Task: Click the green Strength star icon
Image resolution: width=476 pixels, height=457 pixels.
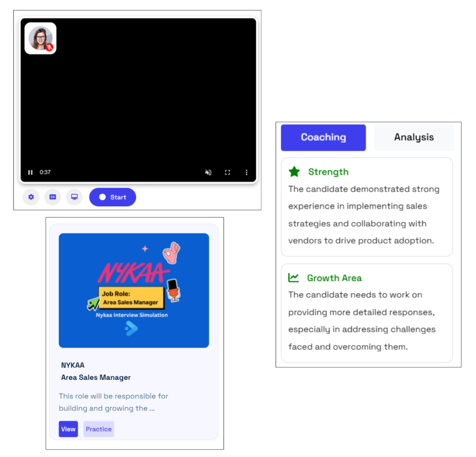Action: 294,172
